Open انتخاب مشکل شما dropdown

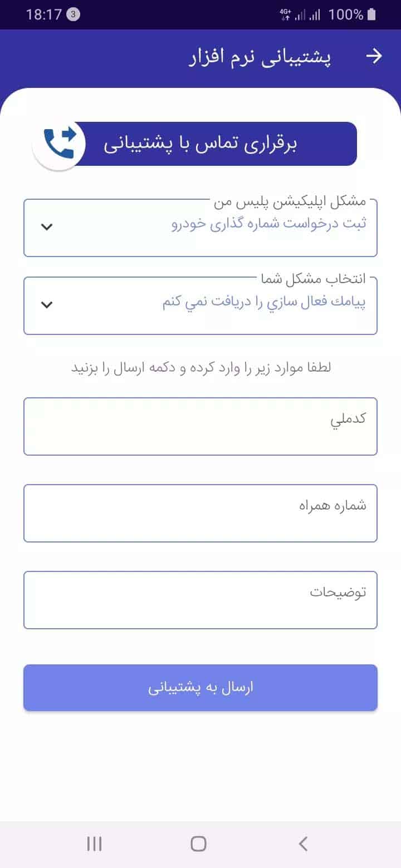pyautogui.click(x=200, y=306)
